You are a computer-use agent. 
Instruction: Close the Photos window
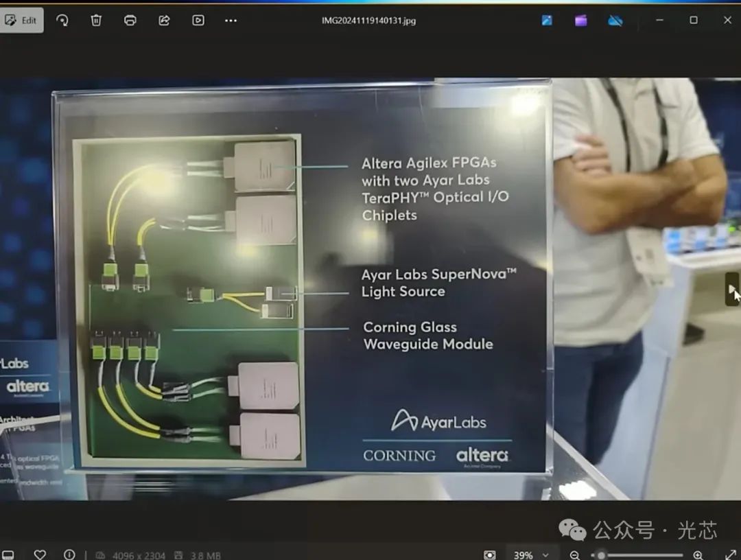pos(727,21)
